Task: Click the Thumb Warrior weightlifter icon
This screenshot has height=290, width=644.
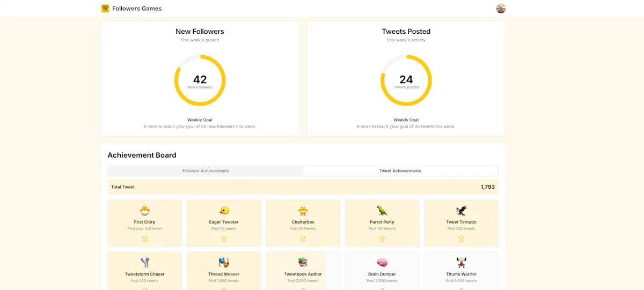Action: pos(462,263)
